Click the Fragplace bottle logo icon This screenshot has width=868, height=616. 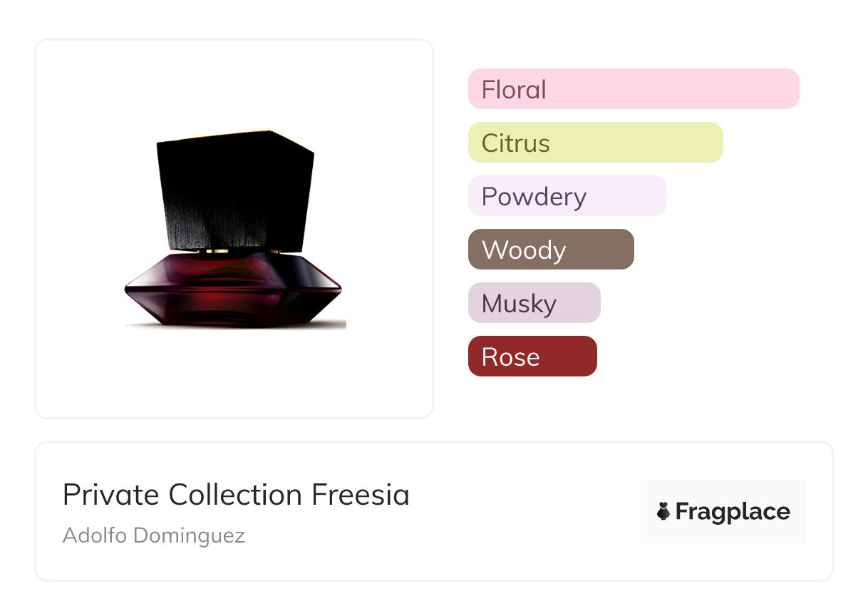[x=663, y=511]
